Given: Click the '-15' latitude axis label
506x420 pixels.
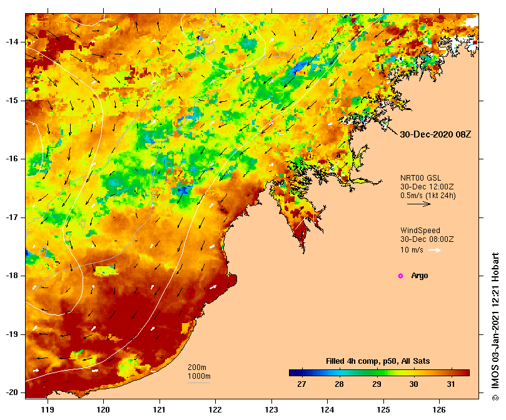Looking at the screenshot, I should click(12, 101).
